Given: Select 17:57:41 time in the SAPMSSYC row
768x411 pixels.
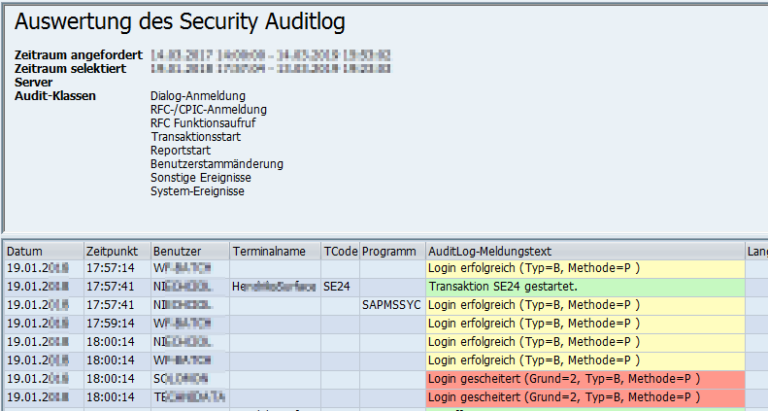Looking at the screenshot, I should click(118, 305).
